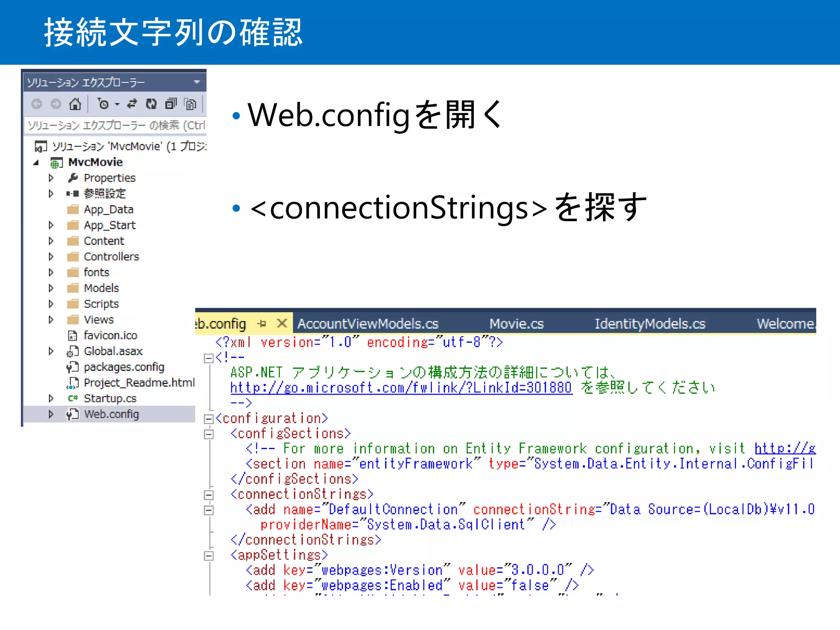Viewport: 840px width, 630px height.
Task: Expand the Controllers folder
Action: pyautogui.click(x=51, y=257)
